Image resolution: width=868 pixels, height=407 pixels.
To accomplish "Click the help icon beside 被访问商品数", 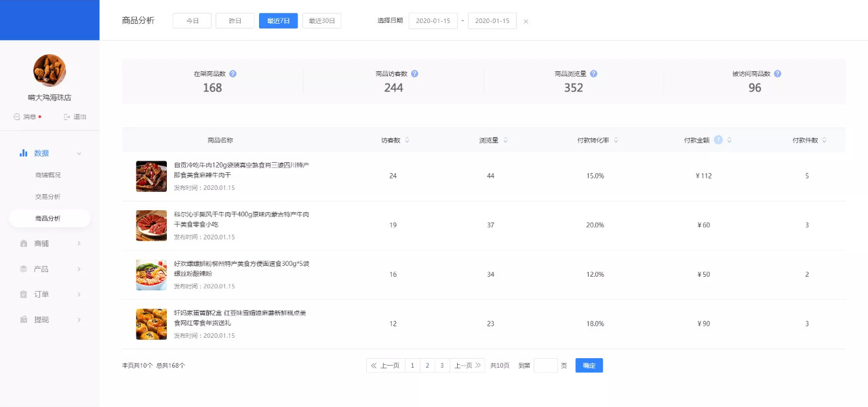I will (x=777, y=74).
